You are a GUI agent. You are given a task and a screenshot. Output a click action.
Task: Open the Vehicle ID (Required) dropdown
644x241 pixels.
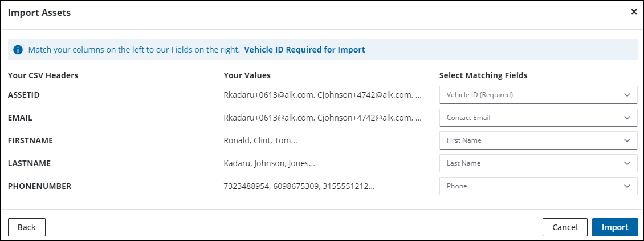coord(537,95)
